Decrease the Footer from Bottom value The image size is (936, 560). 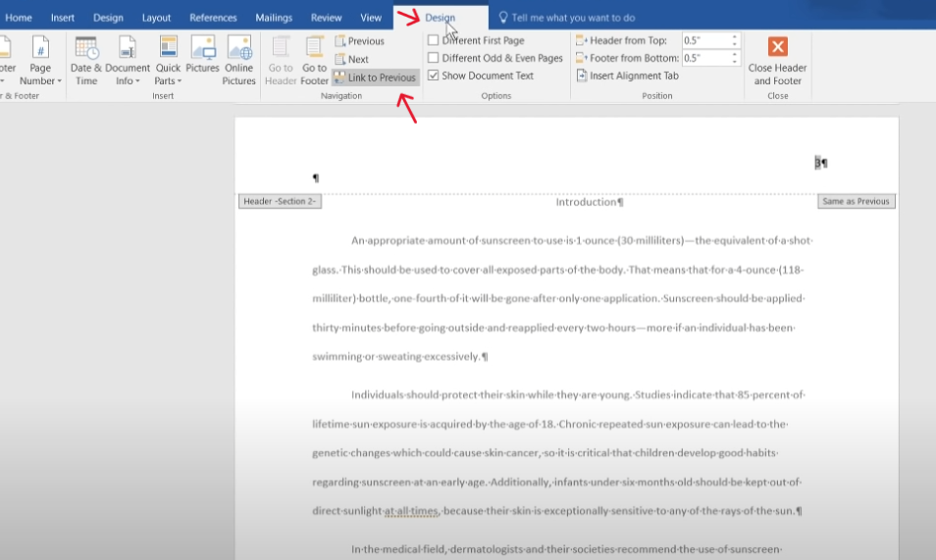point(735,62)
